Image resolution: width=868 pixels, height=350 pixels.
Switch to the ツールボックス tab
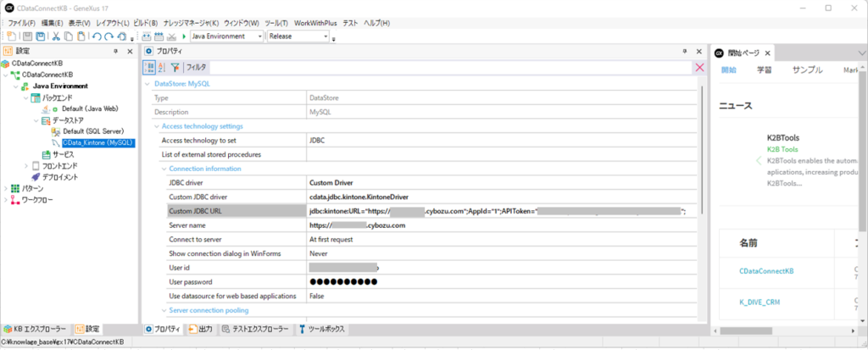(322, 329)
